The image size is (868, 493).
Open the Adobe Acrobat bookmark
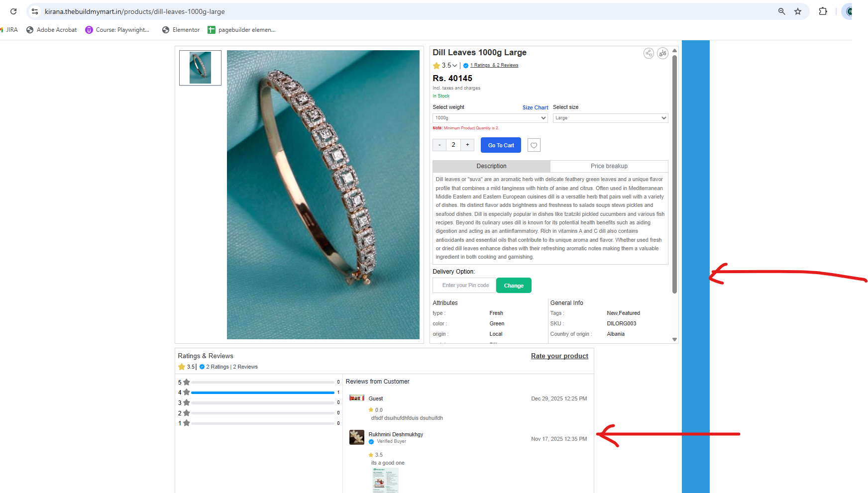click(52, 30)
